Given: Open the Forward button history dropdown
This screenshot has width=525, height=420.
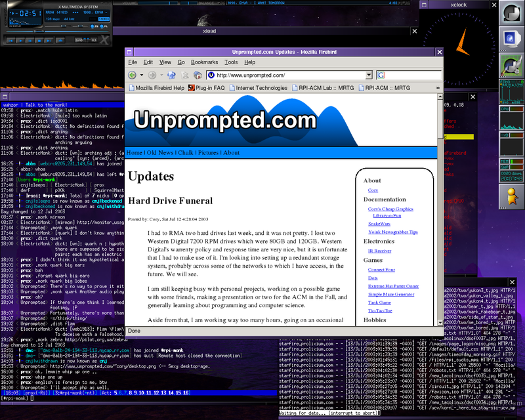Looking at the screenshot, I should click(161, 75).
